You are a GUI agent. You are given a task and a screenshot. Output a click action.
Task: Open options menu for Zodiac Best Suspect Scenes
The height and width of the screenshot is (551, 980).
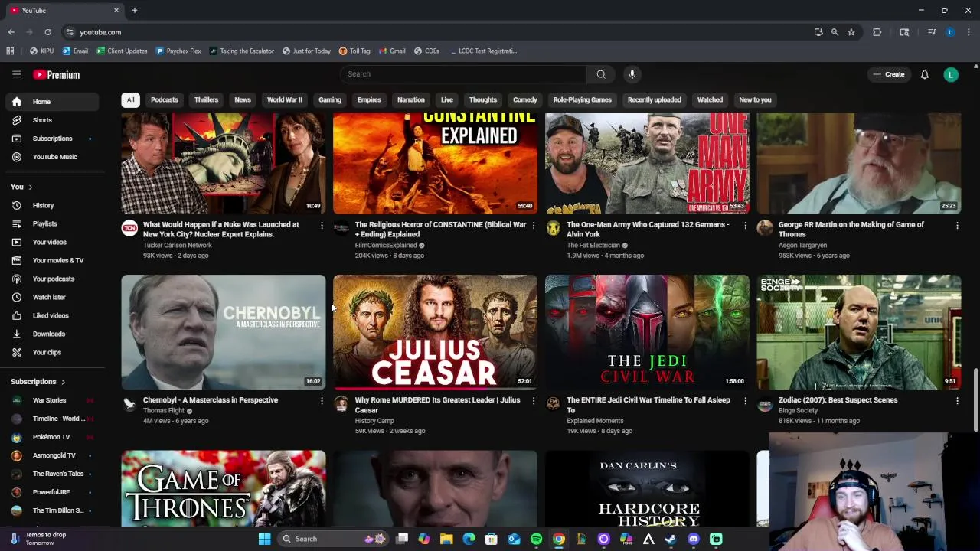tap(957, 400)
